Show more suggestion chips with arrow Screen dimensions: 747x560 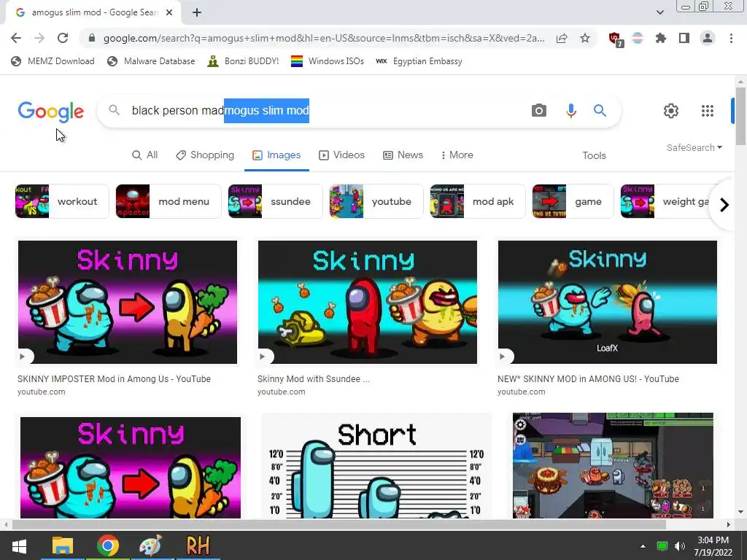(724, 205)
